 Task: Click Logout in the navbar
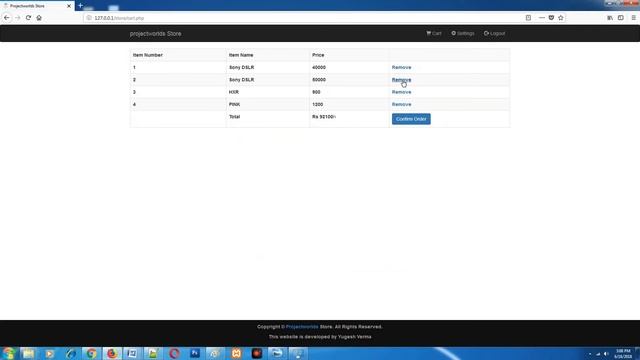coord(494,33)
